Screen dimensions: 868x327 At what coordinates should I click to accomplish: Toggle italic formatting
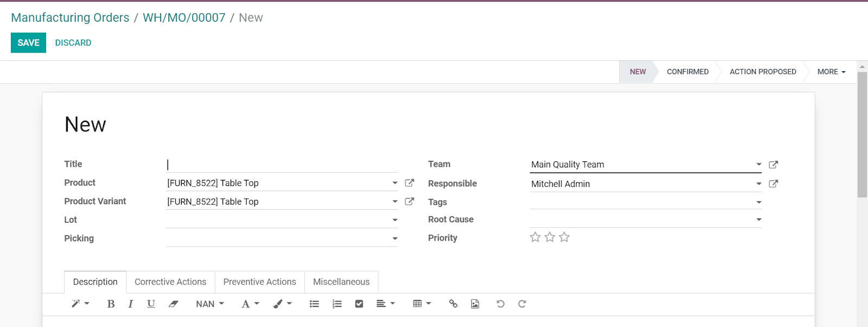point(130,304)
